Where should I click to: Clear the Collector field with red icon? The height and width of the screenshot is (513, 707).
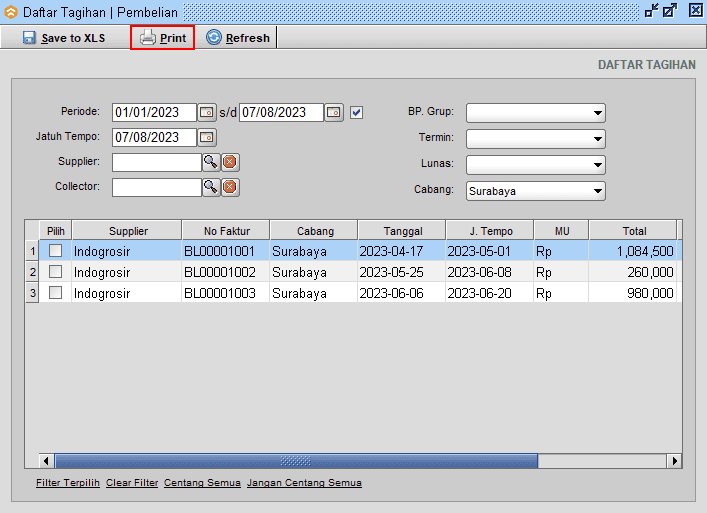coord(229,187)
